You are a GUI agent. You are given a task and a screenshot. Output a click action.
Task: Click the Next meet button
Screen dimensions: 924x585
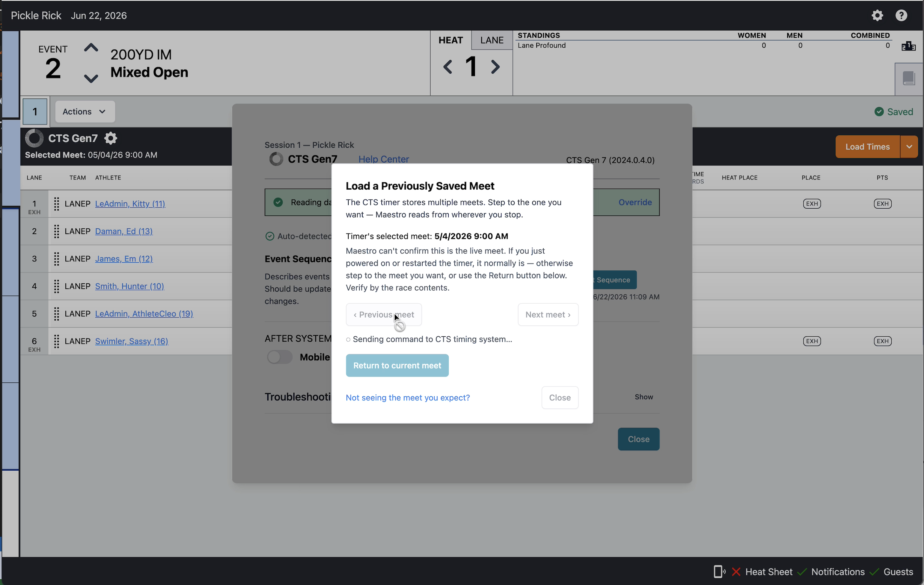tap(548, 315)
